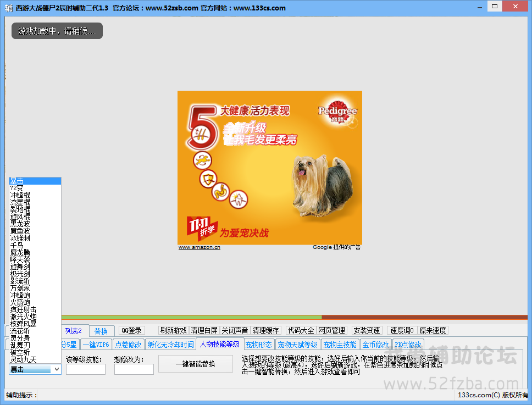Select 暴击 in the dropdown list

[35, 181]
